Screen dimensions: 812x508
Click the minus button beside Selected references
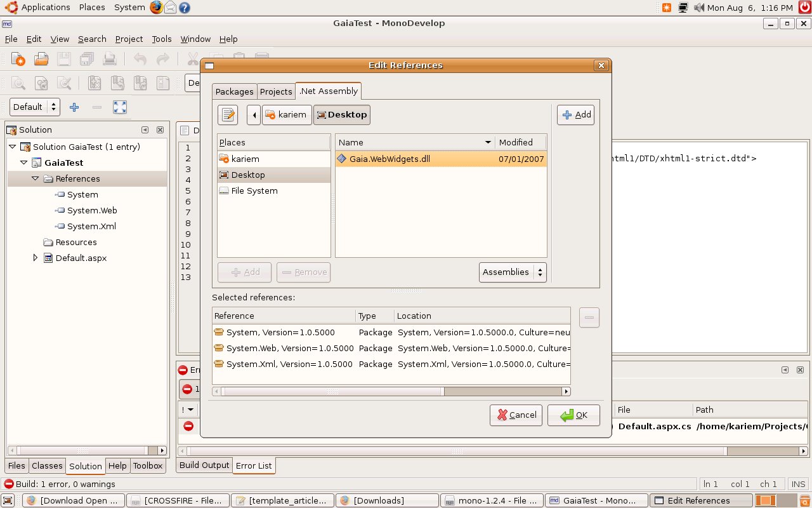pyautogui.click(x=589, y=317)
